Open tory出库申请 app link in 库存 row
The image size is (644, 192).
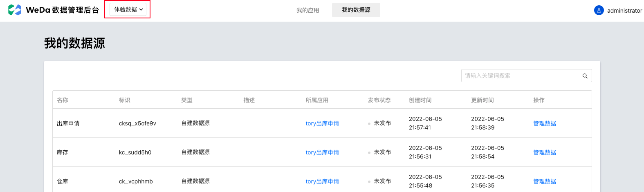coord(322,152)
